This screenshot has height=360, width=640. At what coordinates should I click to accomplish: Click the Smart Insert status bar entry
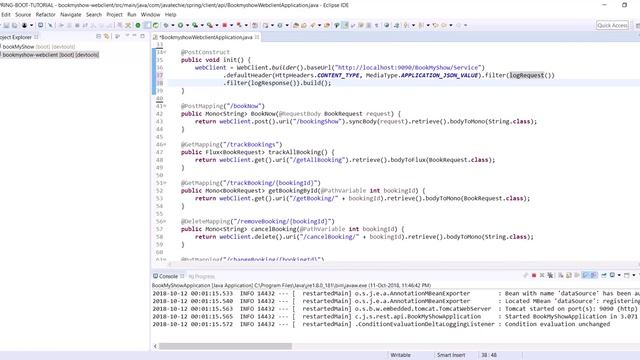451,355
